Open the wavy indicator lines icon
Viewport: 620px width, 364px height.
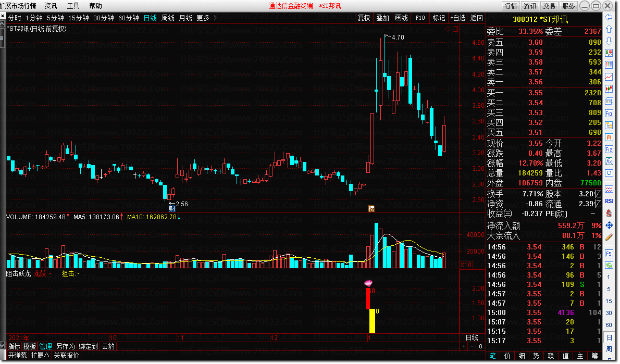(x=609, y=189)
